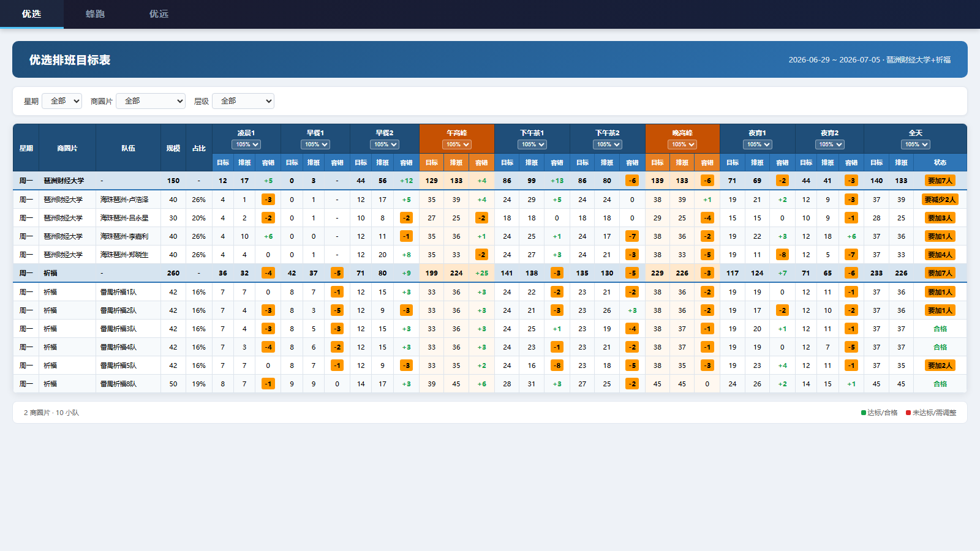Click the 要加3人 status for 吕永星 row

[940, 218]
